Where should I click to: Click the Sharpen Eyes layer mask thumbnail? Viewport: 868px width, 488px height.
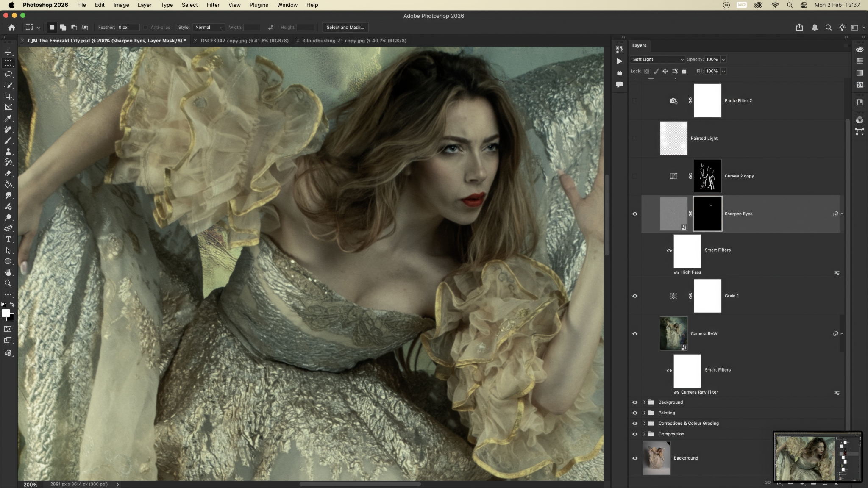707,213
